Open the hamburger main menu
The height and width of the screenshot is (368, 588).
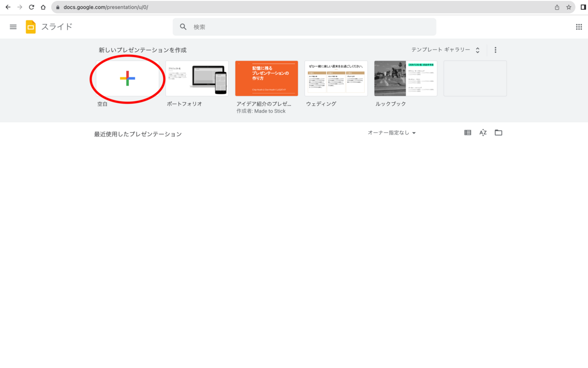point(13,27)
